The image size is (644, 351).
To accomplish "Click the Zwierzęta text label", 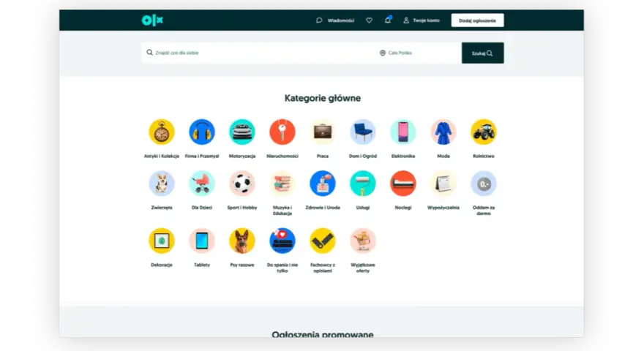I will tap(162, 208).
